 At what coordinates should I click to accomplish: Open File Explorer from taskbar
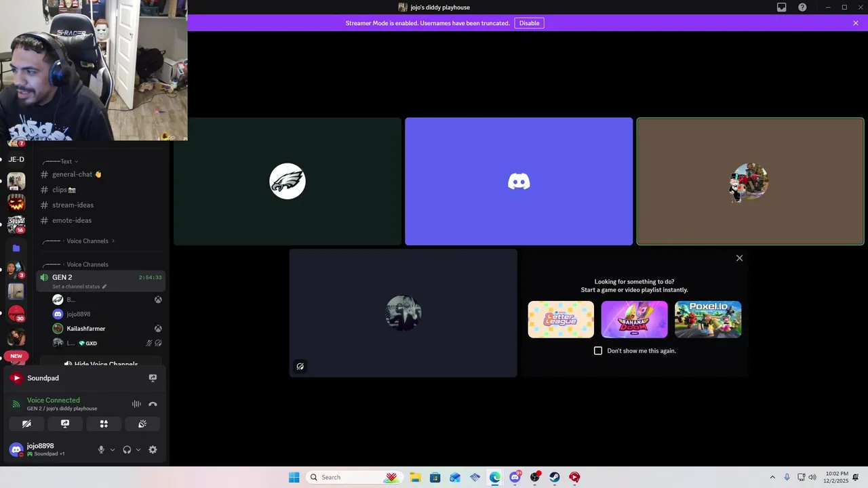pos(415,477)
